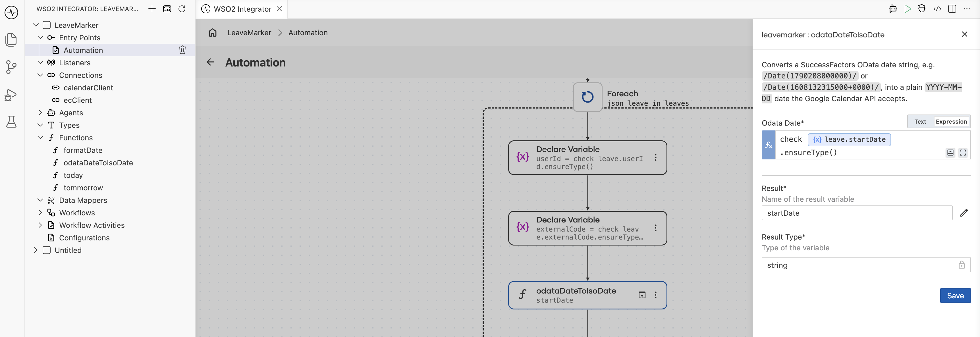Collapse the Connections section
This screenshot has height=337, width=980.
click(x=40, y=75)
